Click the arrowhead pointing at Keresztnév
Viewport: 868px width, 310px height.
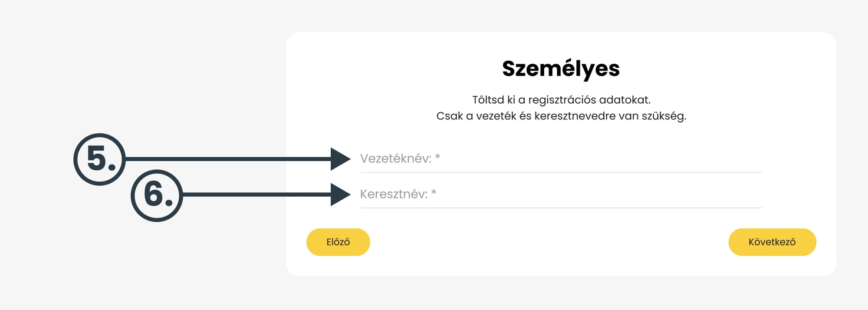(339, 195)
